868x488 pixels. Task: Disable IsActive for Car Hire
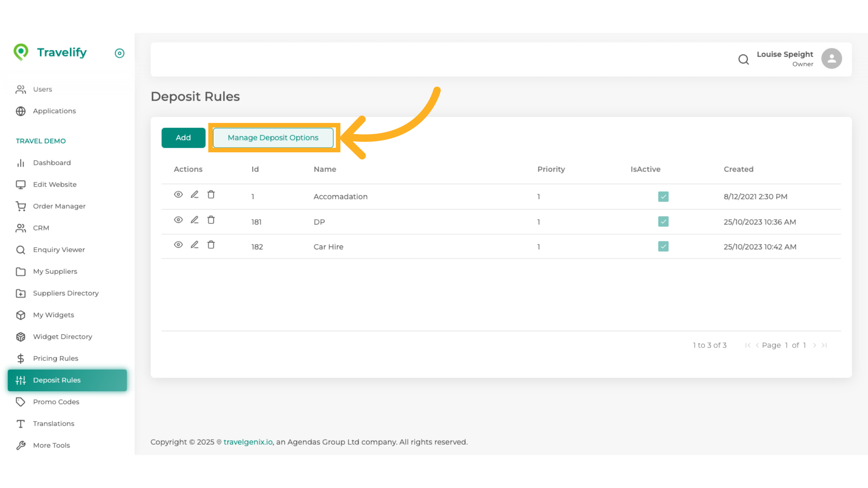663,246
